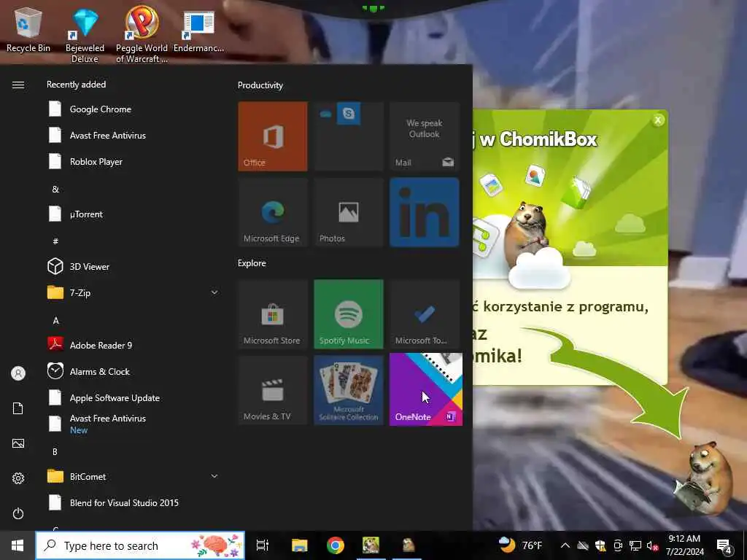The image size is (747, 560).
Task: Open Documents from Start sidebar
Action: tap(18, 408)
